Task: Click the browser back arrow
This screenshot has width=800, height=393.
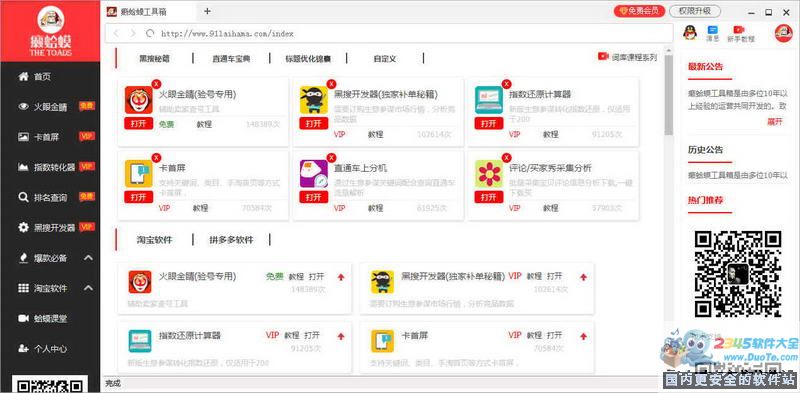Action: [116, 34]
